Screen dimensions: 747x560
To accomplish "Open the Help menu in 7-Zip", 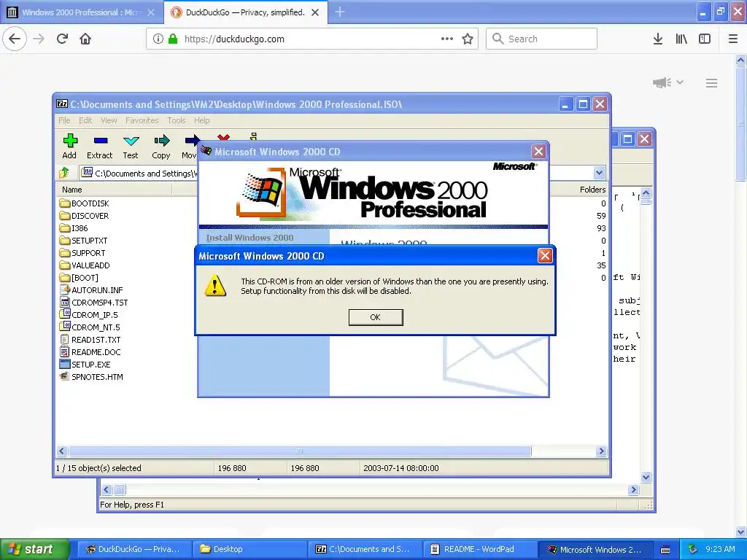I will [x=201, y=120].
